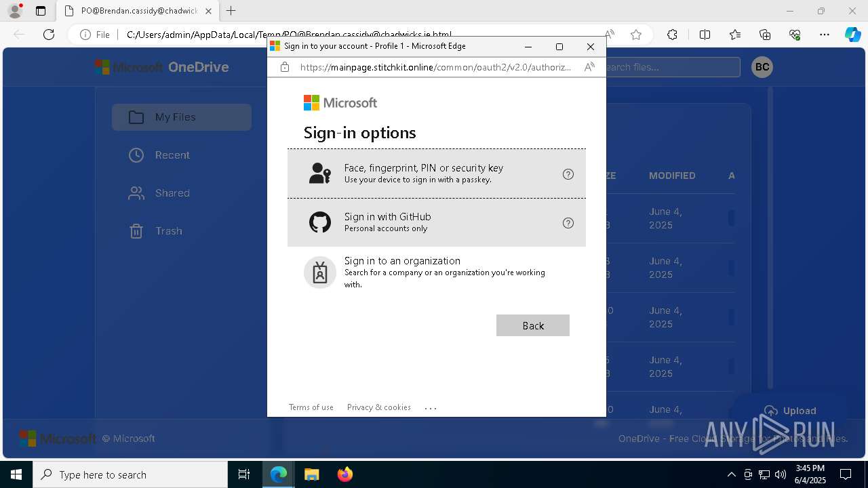Click the OneDrive search files box
Viewport: 868px width, 488px height.
tap(671, 67)
